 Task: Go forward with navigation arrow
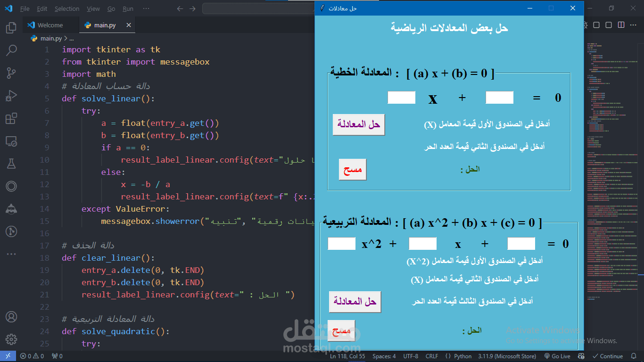point(192,8)
